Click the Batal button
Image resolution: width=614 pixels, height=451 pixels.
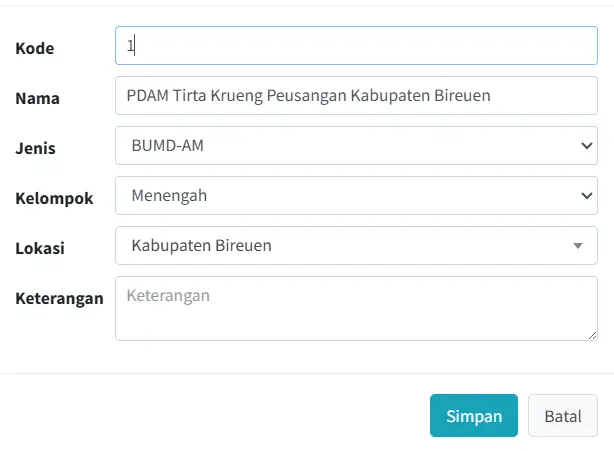click(x=562, y=416)
